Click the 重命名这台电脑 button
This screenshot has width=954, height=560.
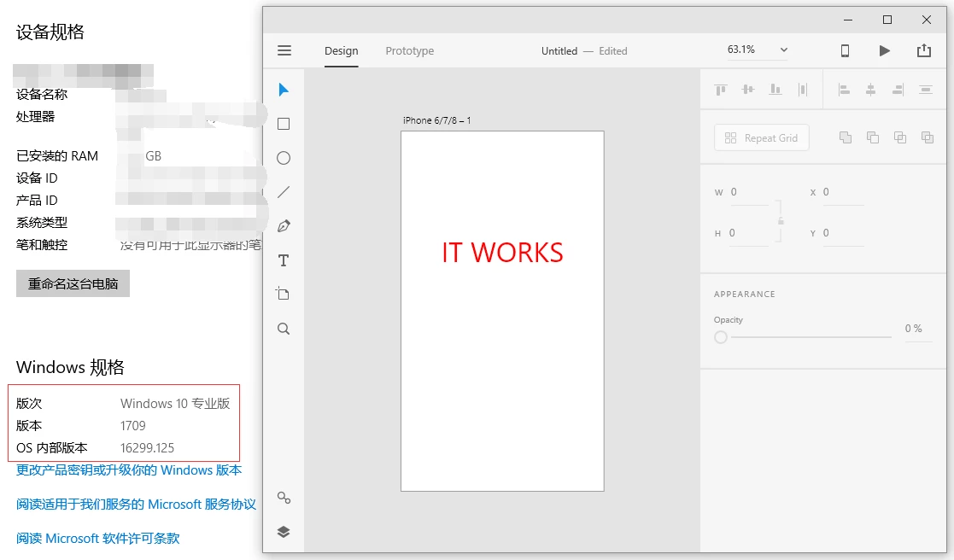[x=73, y=284]
